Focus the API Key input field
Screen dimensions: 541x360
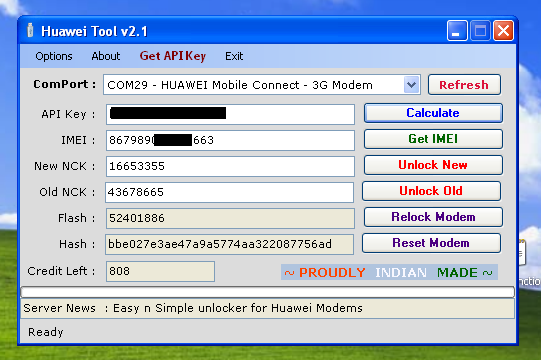[x=230, y=114]
